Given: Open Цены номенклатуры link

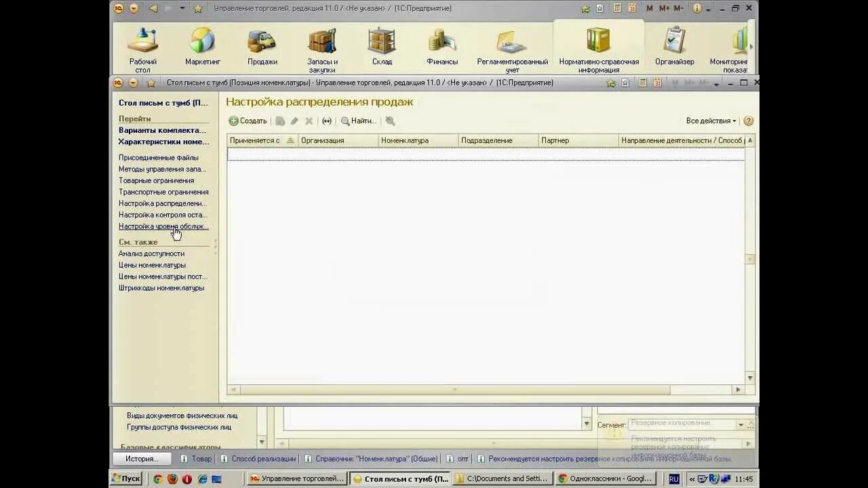Looking at the screenshot, I should coord(152,265).
